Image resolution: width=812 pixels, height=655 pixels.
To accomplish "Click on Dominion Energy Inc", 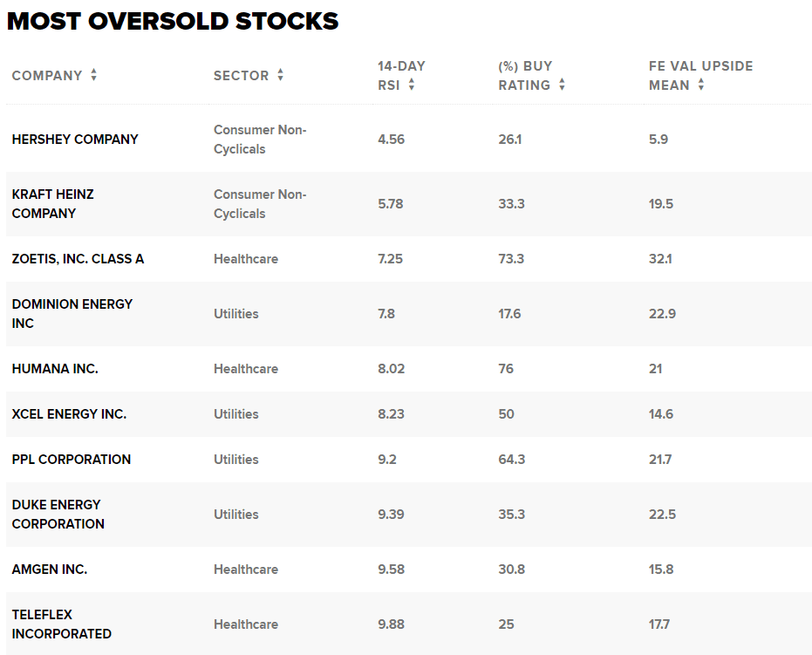I will tap(72, 314).
